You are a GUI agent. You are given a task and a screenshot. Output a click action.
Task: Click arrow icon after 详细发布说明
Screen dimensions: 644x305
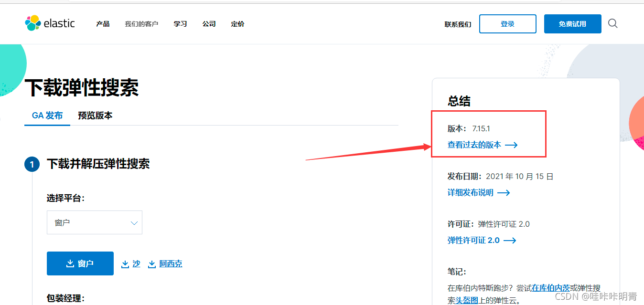504,193
